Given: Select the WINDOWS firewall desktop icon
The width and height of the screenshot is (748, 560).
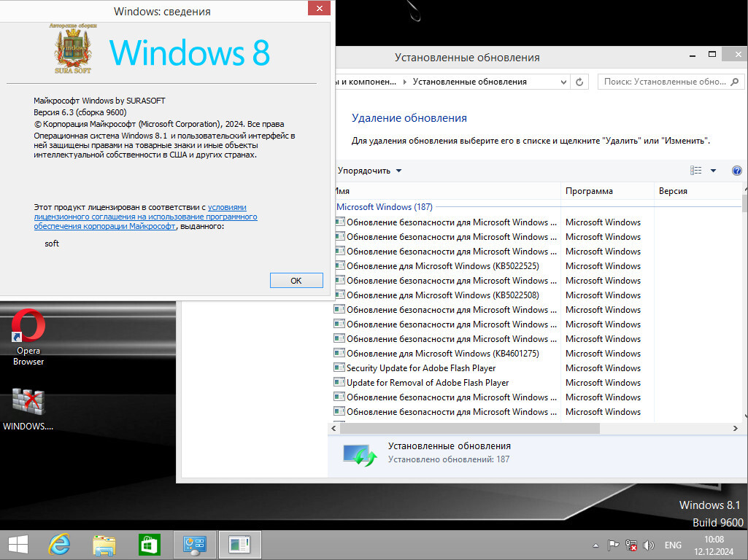Looking at the screenshot, I should (28, 409).
